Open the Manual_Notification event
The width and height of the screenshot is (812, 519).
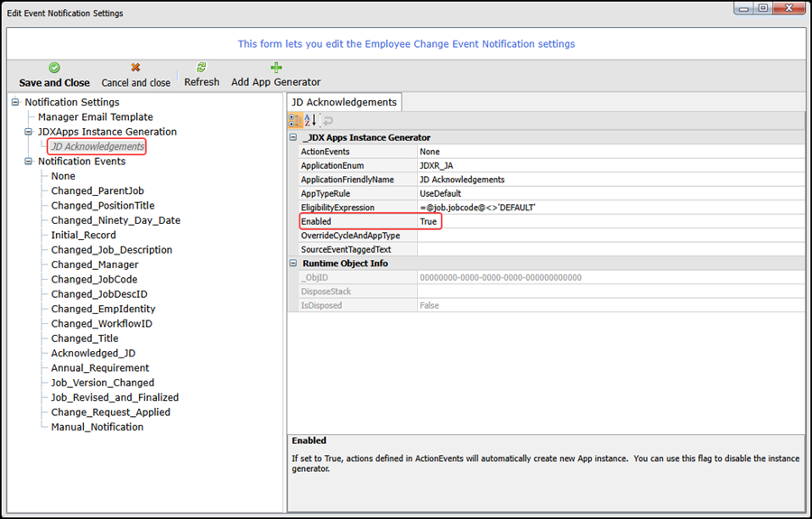point(97,427)
